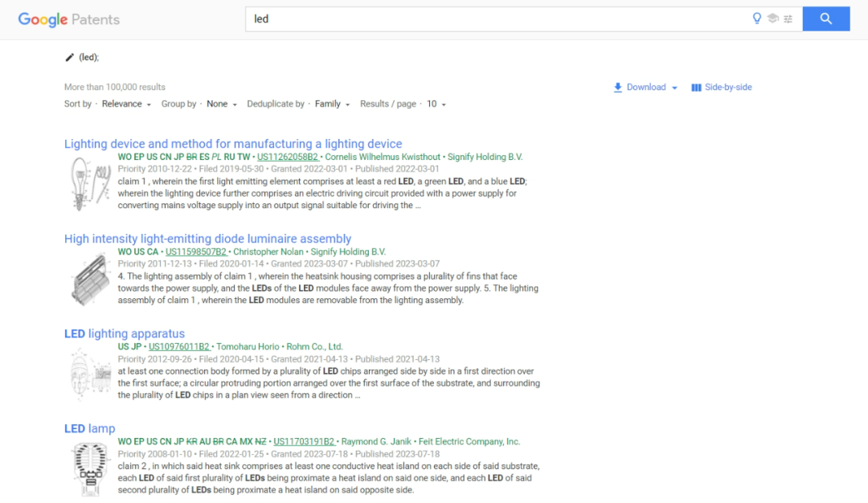This screenshot has width=868, height=503.
Task: Click the Download icon above results
Action: pos(617,87)
